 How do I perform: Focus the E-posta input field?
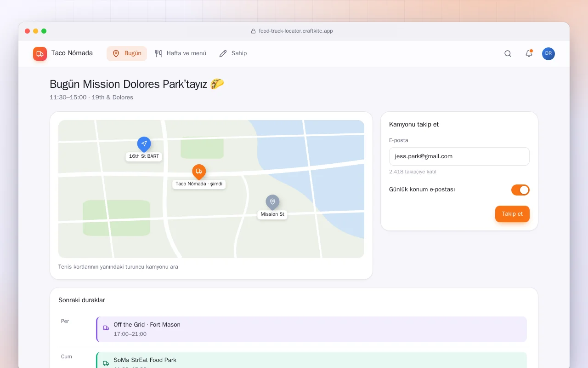[459, 156]
